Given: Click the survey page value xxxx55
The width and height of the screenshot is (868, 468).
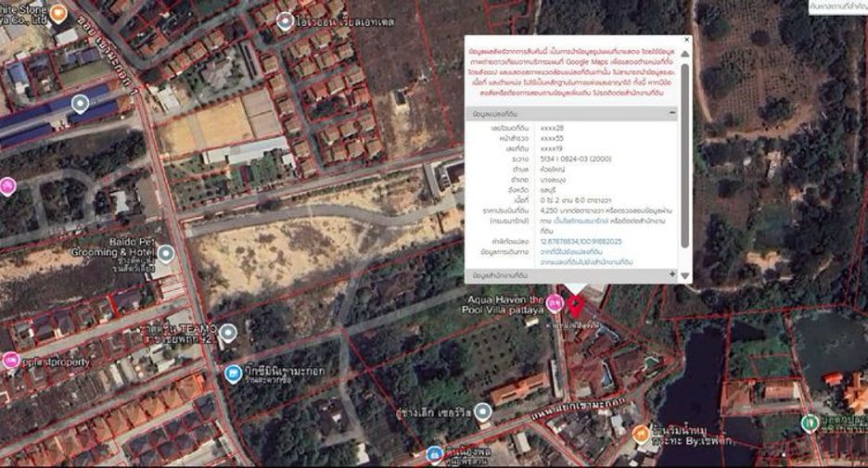Looking at the screenshot, I should [x=552, y=138].
